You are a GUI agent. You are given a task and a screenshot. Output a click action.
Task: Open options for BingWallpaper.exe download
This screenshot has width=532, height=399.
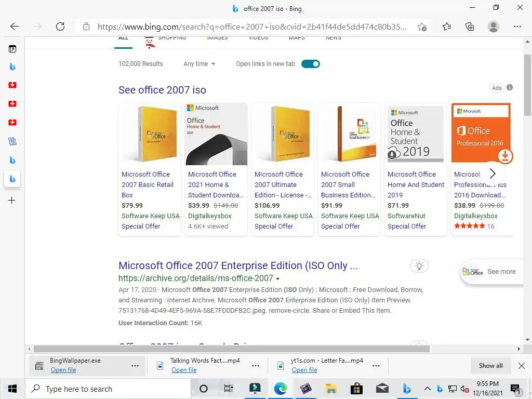click(135, 366)
